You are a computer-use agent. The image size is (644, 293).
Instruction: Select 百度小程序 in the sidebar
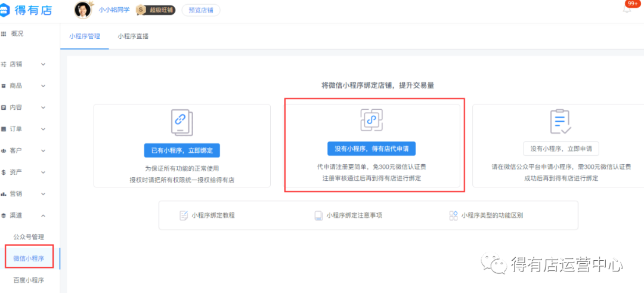pos(29,280)
